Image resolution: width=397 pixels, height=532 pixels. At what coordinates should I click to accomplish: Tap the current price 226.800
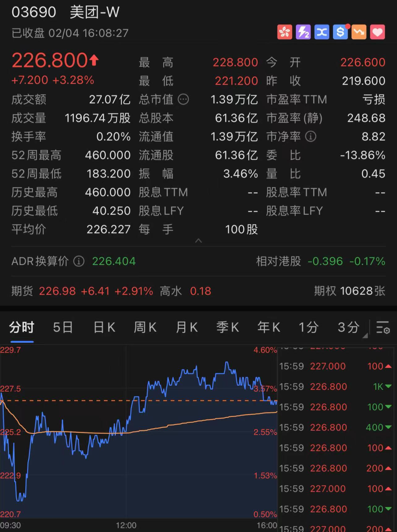(x=55, y=60)
